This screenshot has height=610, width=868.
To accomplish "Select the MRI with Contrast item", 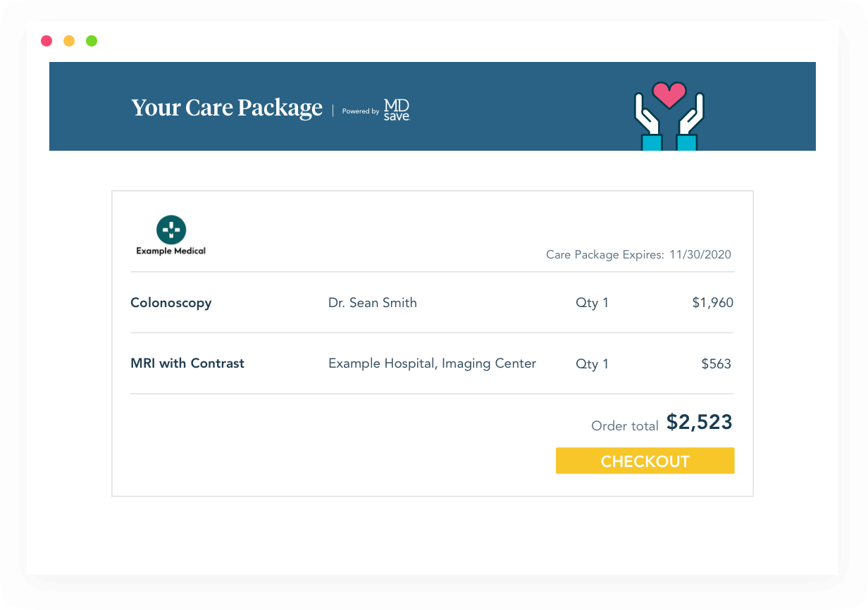I will point(187,363).
